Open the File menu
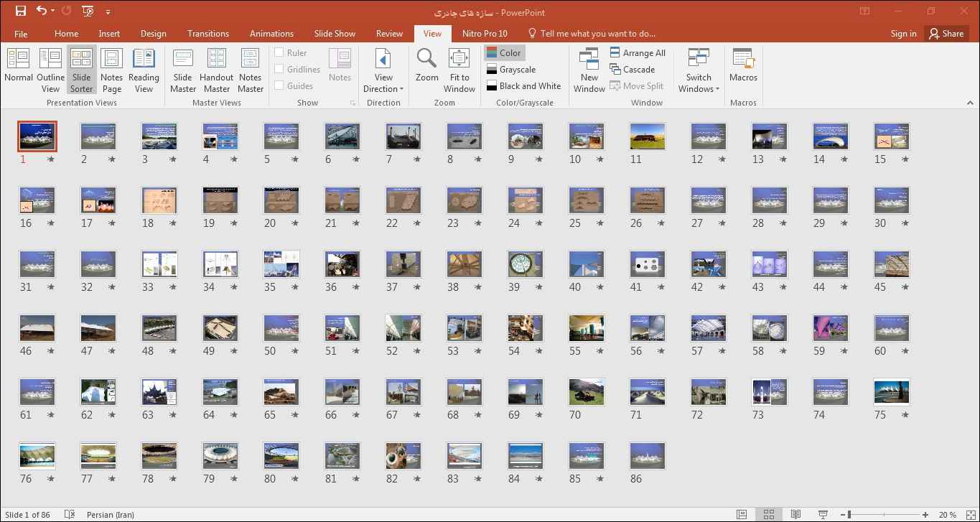This screenshot has height=522, width=980. 21,33
